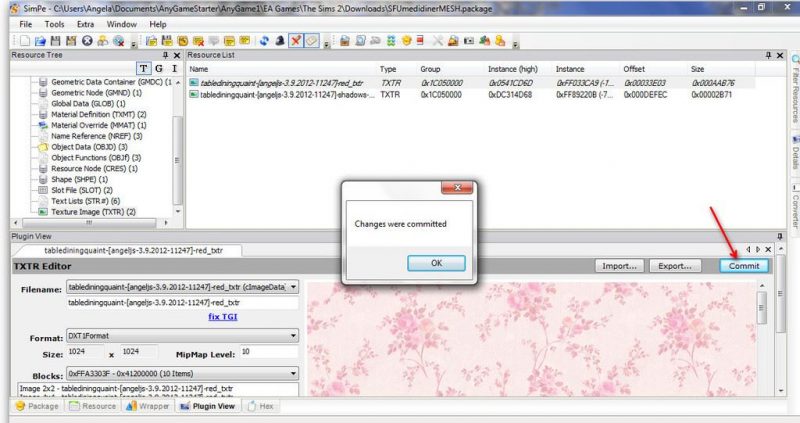This screenshot has height=423, width=800.
Task: Click the MipMap Level field
Action: tap(268, 352)
